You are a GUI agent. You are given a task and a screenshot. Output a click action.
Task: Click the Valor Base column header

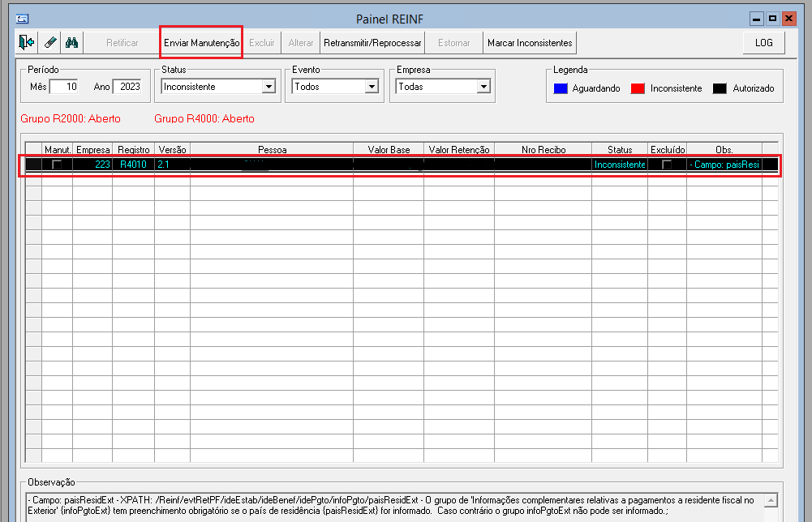tap(389, 149)
